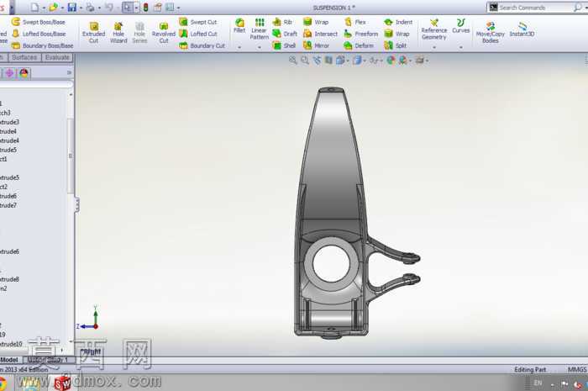Open the DisplayManager tab icon

(x=24, y=73)
